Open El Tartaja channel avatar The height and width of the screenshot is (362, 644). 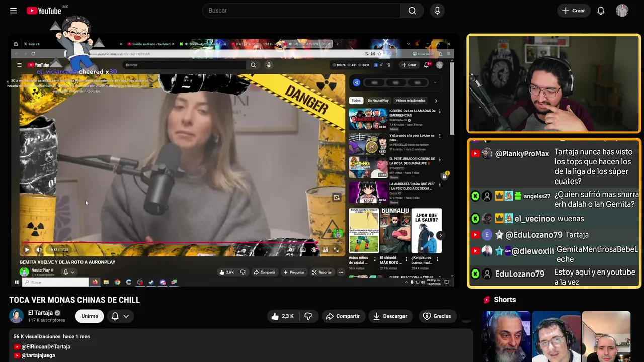click(16, 316)
